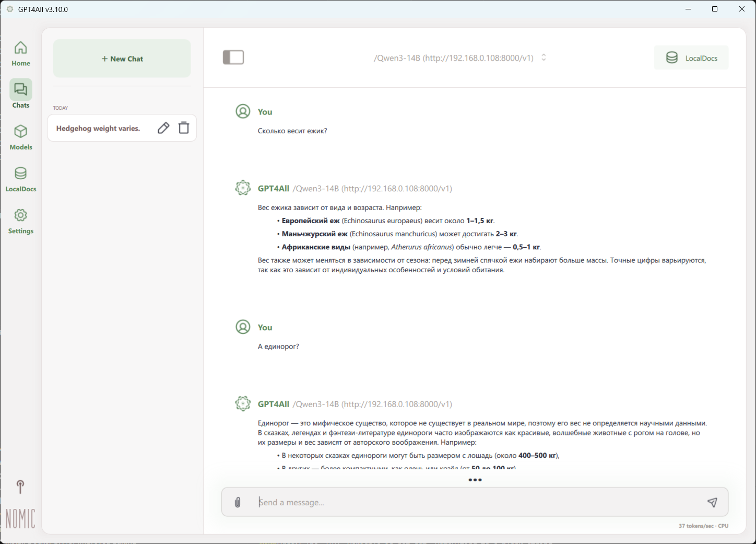The image size is (756, 544).
Task: Open the Chats view in the sidebar
Action: [21, 94]
